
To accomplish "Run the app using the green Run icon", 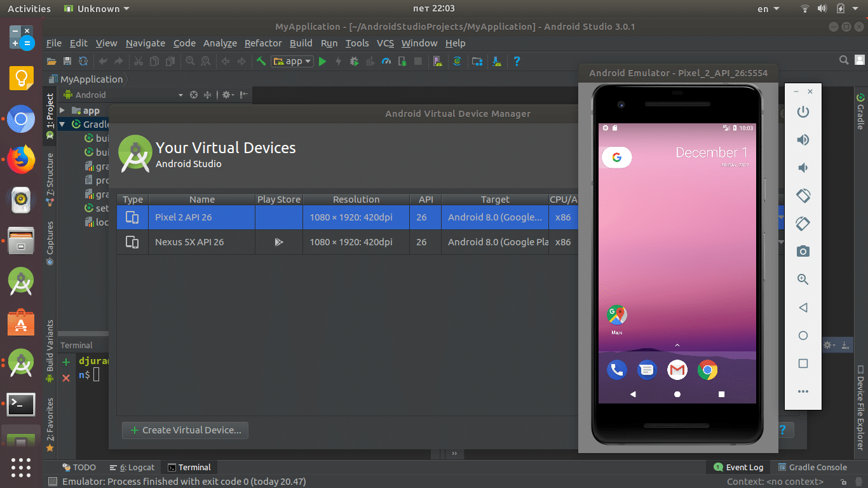I will pos(322,62).
